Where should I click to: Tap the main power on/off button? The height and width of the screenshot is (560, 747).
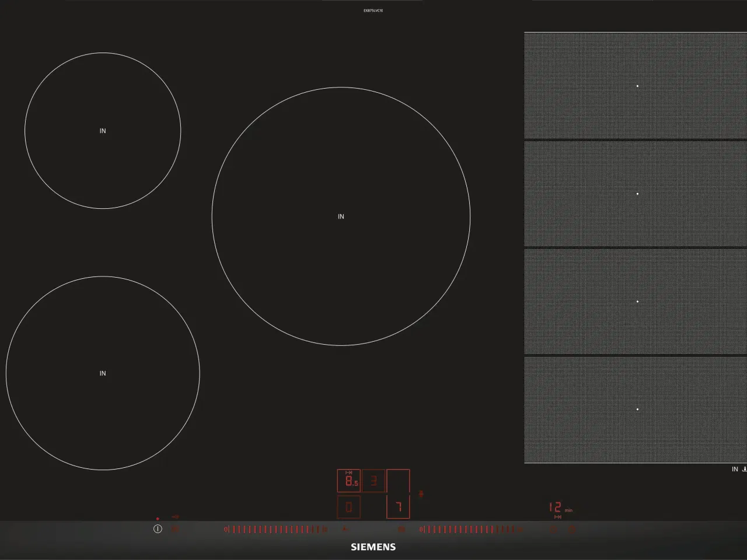pos(158,529)
